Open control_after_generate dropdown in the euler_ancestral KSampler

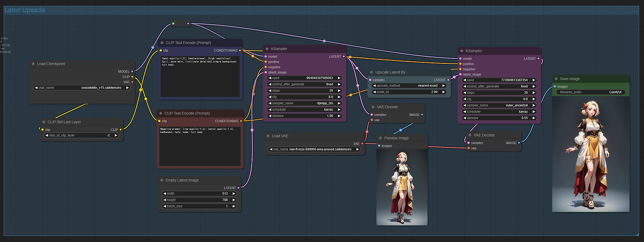coord(499,86)
